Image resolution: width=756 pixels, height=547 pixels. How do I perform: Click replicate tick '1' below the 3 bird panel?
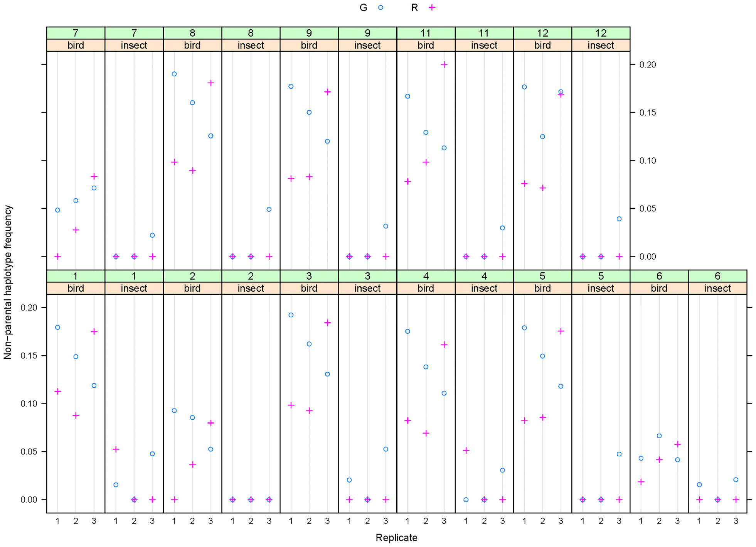[x=291, y=521]
